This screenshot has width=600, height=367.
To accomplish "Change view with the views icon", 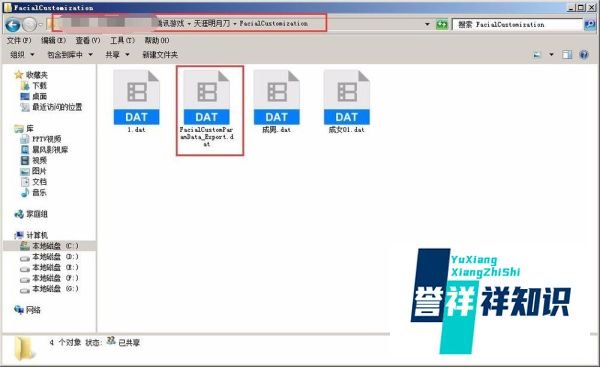I will (x=538, y=55).
